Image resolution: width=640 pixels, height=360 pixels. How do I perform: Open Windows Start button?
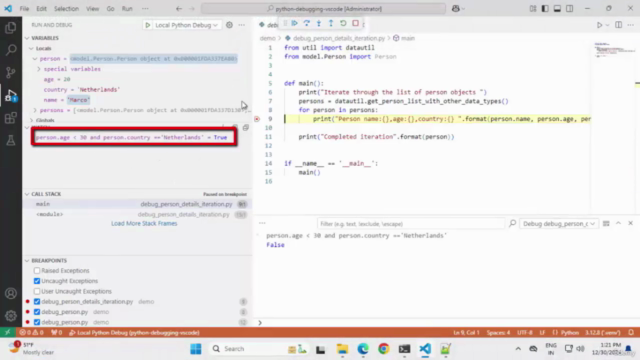196,349
